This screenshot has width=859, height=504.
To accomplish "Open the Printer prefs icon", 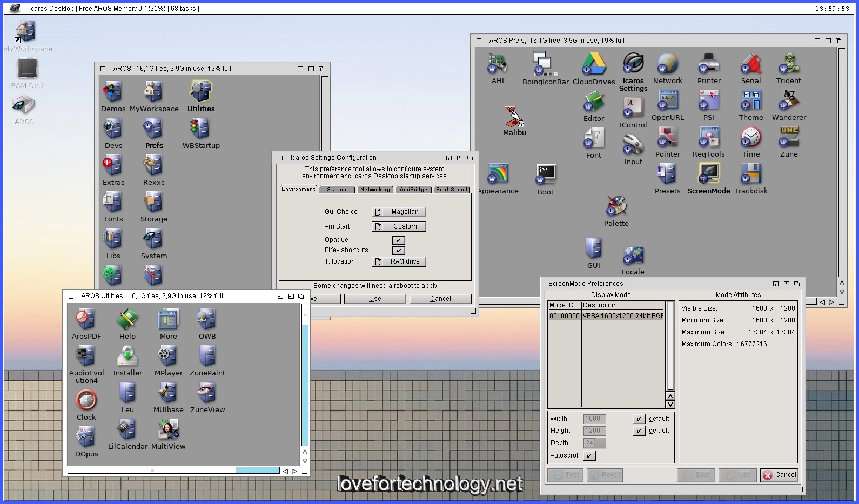I will (x=708, y=64).
